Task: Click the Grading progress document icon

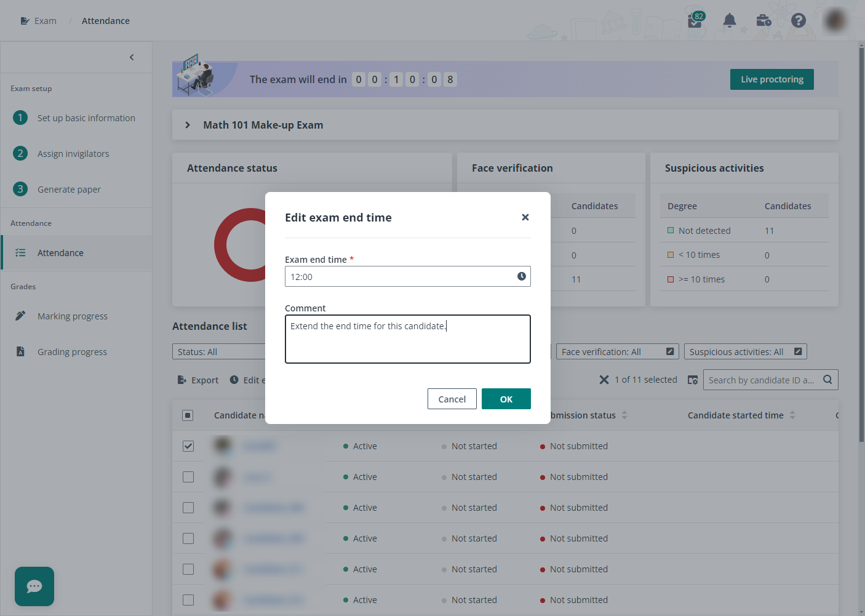Action: pyautogui.click(x=20, y=351)
